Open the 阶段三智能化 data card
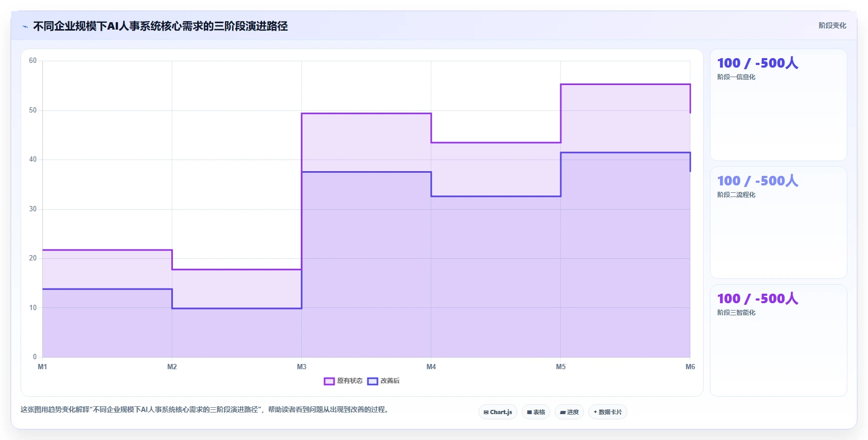Image resolution: width=868 pixels, height=440 pixels. (x=778, y=340)
